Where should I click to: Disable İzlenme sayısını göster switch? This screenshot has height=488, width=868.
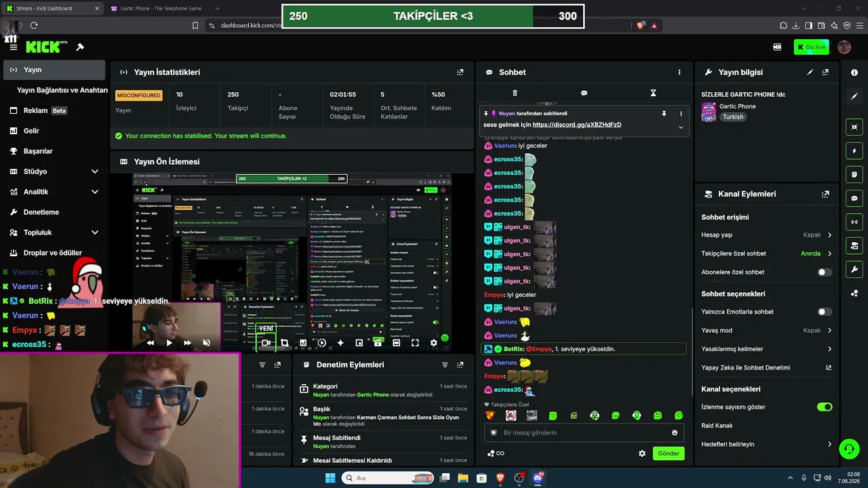[x=825, y=407]
